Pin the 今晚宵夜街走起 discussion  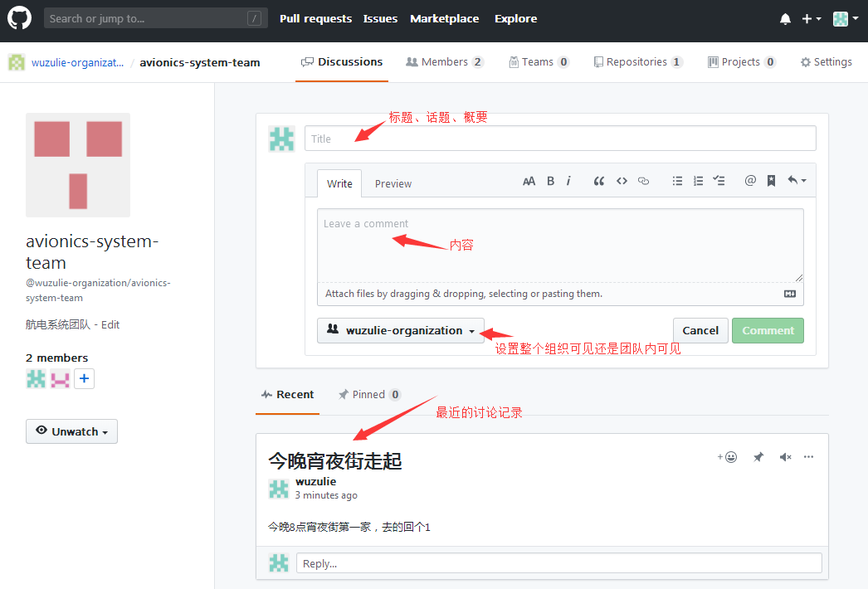[758, 457]
